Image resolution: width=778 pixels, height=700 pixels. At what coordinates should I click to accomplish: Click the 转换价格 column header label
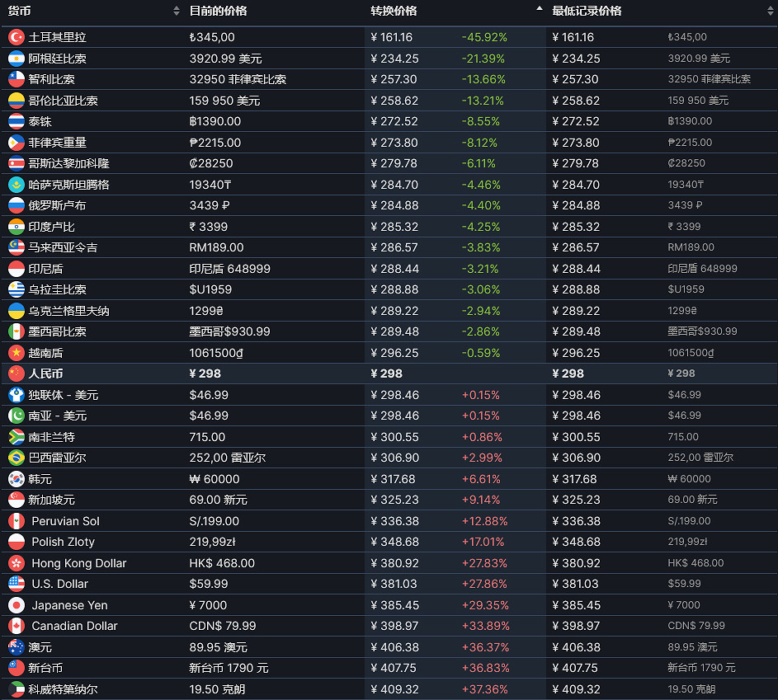click(394, 11)
